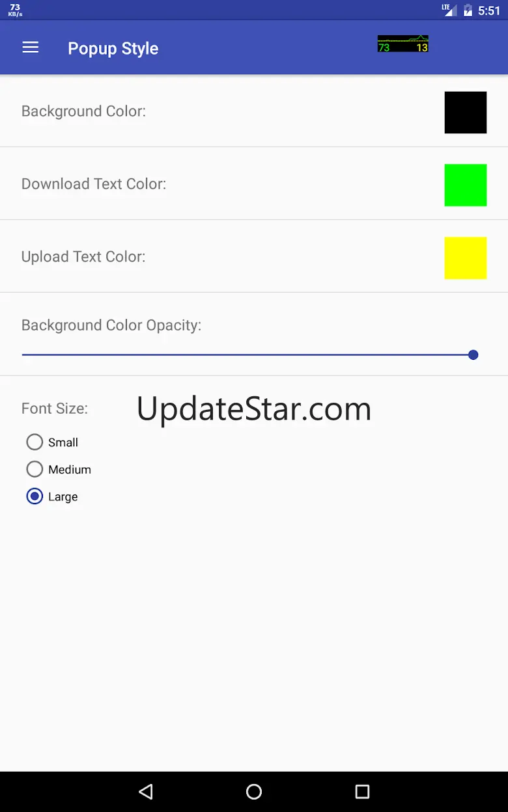Select the Medium font size option
Screen dimensions: 508x812
tap(59, 469)
